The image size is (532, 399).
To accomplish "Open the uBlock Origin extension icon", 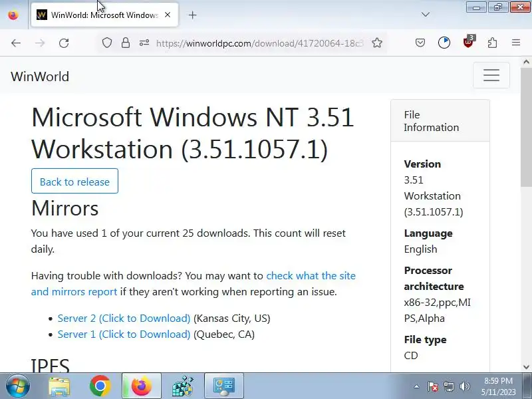I will point(469,42).
